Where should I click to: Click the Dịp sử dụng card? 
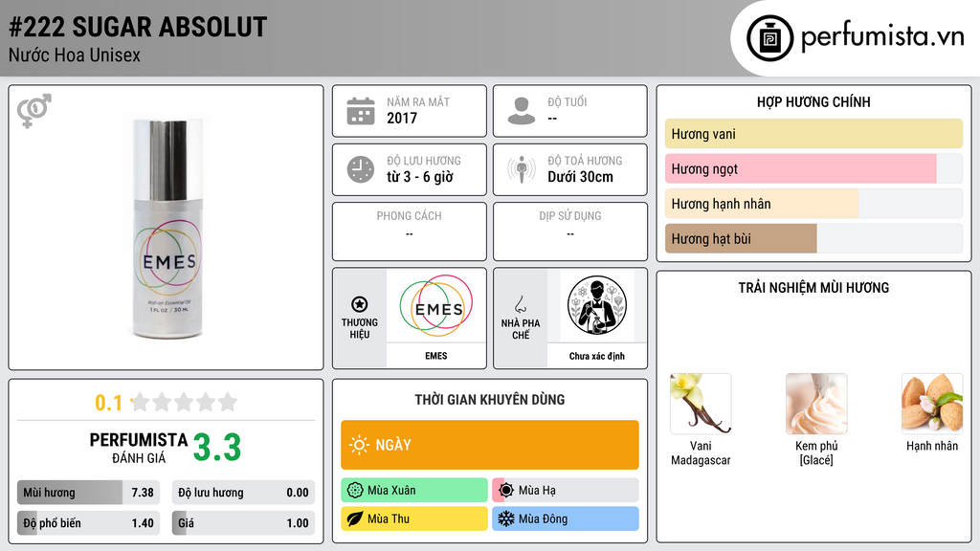coord(570,231)
